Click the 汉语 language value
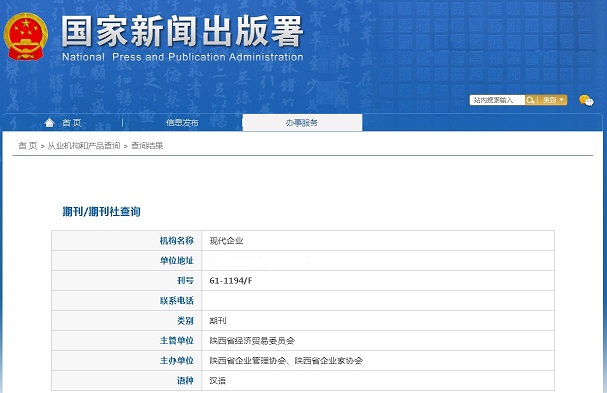The image size is (607, 393). coord(218,381)
